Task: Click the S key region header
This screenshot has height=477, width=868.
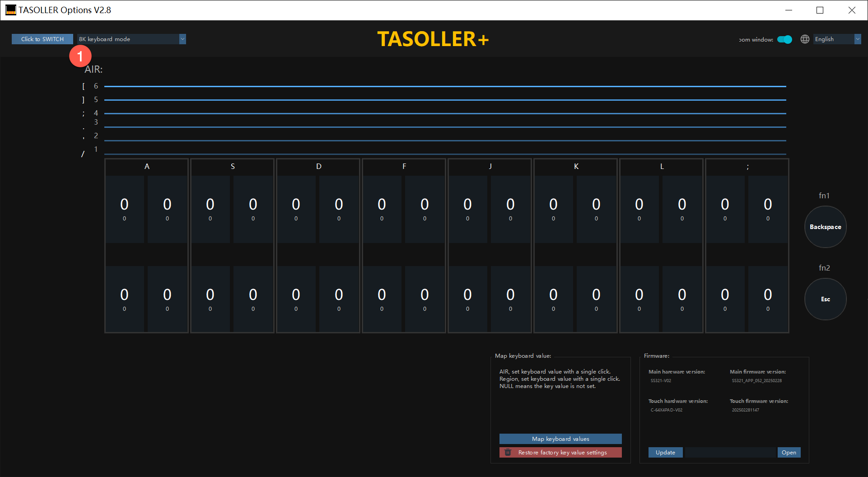Action: (x=233, y=167)
